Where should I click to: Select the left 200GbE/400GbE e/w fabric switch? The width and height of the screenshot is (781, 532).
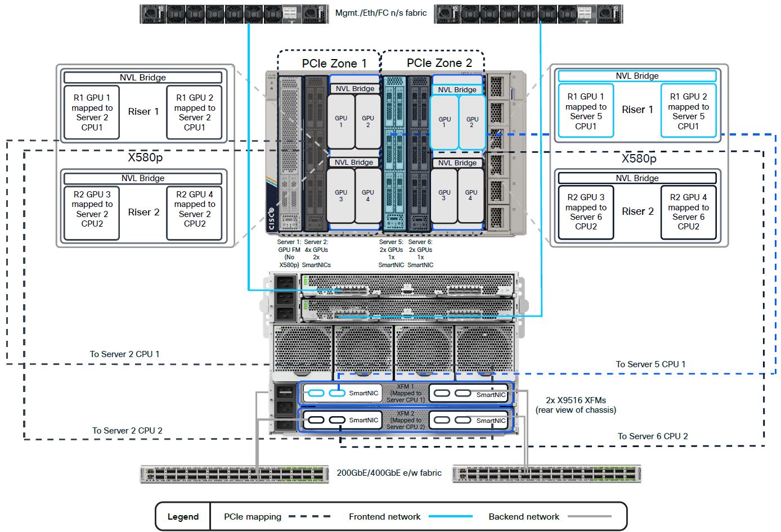click(x=234, y=474)
